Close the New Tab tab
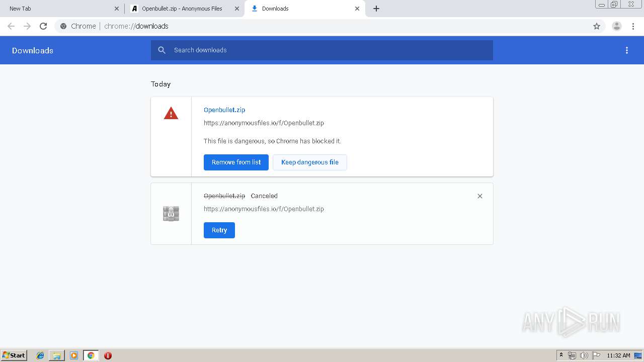This screenshot has width=644, height=362. (117, 9)
